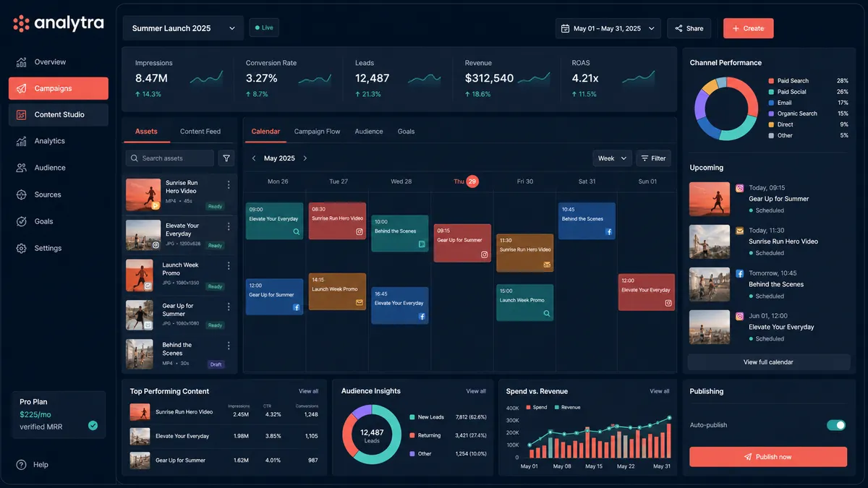Switch to the Content Feed tab

200,132
